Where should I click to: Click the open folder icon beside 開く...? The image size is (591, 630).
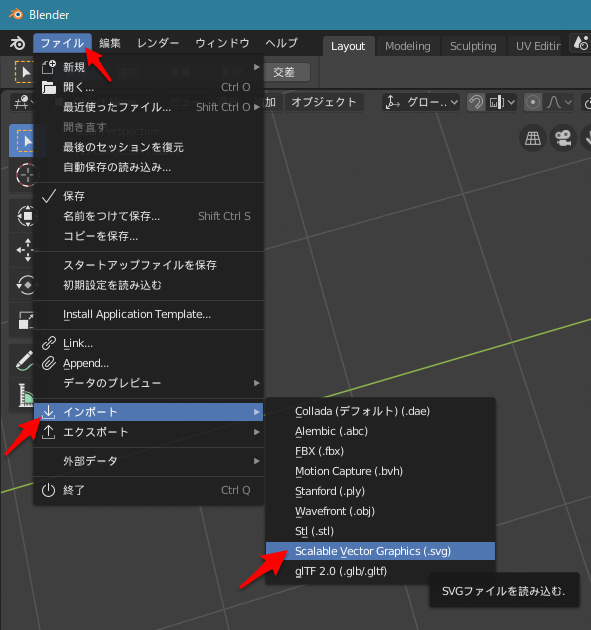point(49,87)
